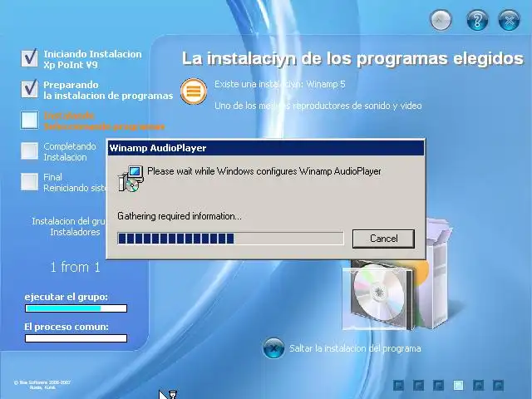The width and height of the screenshot is (532, 399).
Task: Click the Please wait while Windows configures message
Action: click(264, 171)
